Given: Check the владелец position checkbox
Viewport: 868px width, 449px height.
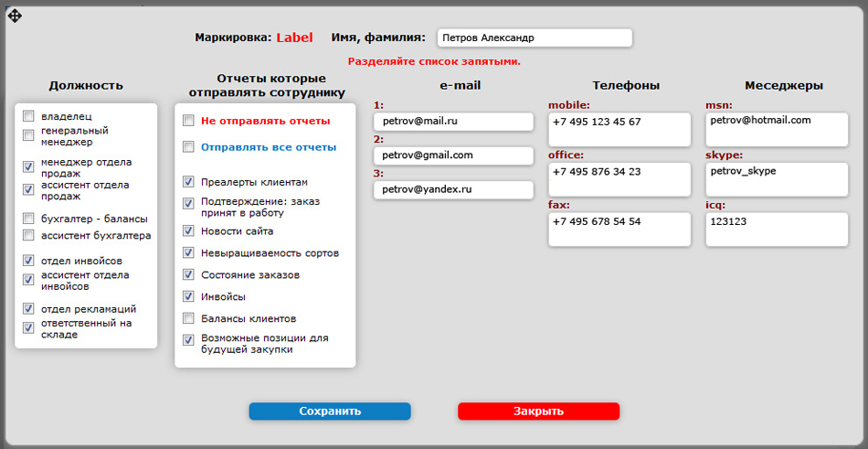Looking at the screenshot, I should [28, 116].
